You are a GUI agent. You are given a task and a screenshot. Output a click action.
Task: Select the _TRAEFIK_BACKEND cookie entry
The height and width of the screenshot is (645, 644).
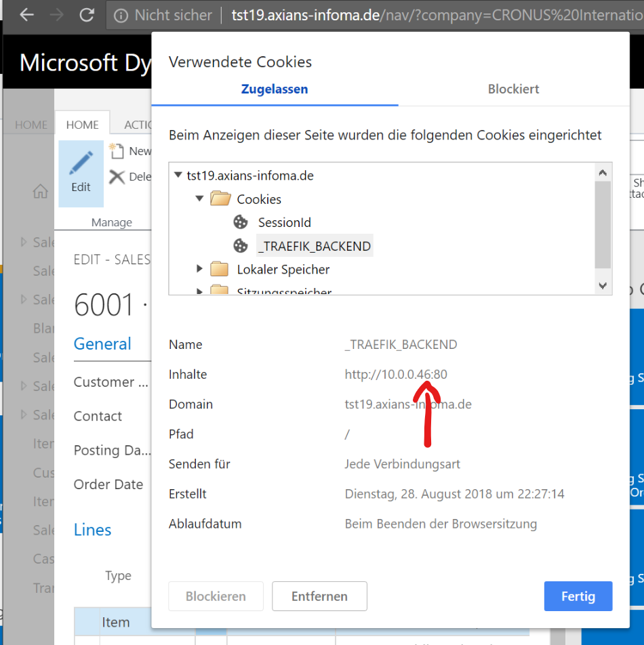coord(315,246)
